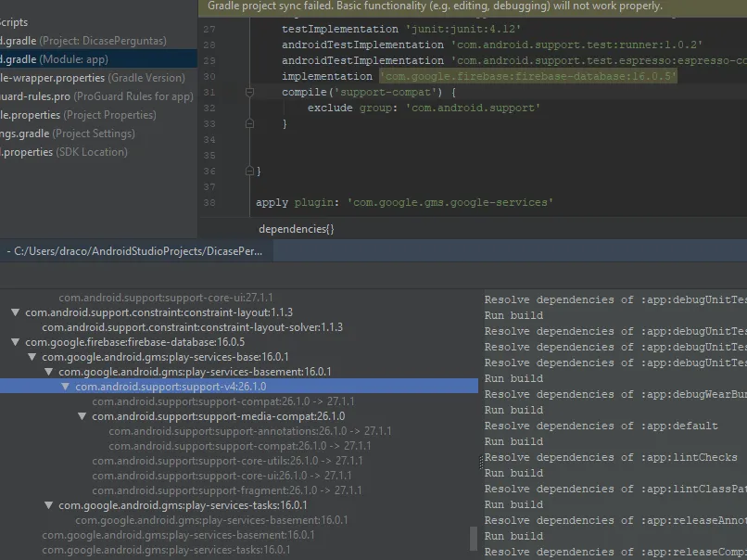The width and height of the screenshot is (747, 560).
Task: Click the fold end marker at line 33
Action: [249, 123]
